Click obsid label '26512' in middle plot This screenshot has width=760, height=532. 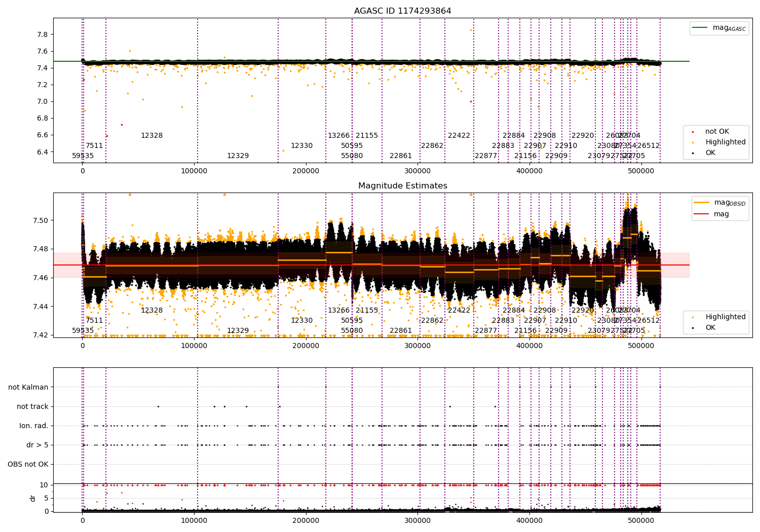[x=649, y=321]
